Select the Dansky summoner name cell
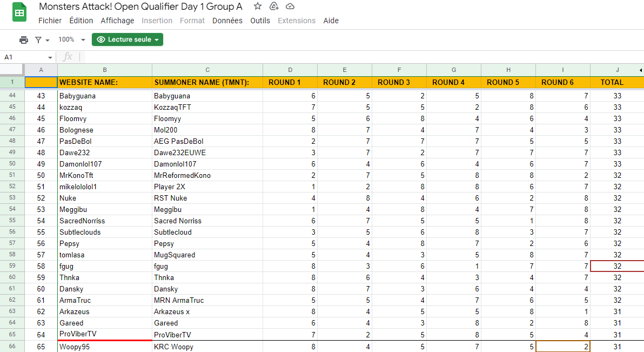This screenshot has width=644, height=352. point(207,289)
